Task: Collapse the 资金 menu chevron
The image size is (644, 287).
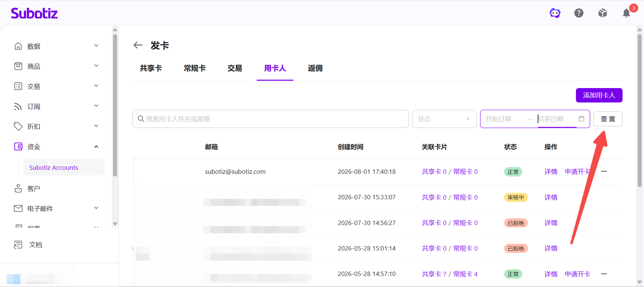Action: tap(96, 146)
